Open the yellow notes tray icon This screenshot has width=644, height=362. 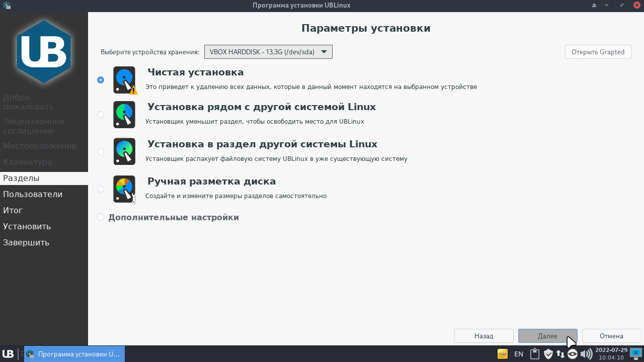(502, 354)
